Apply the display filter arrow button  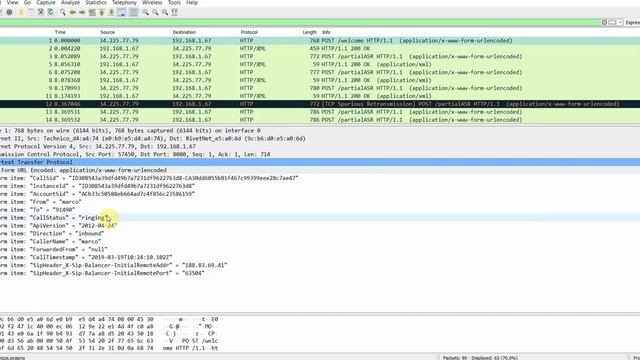[x=612, y=22]
